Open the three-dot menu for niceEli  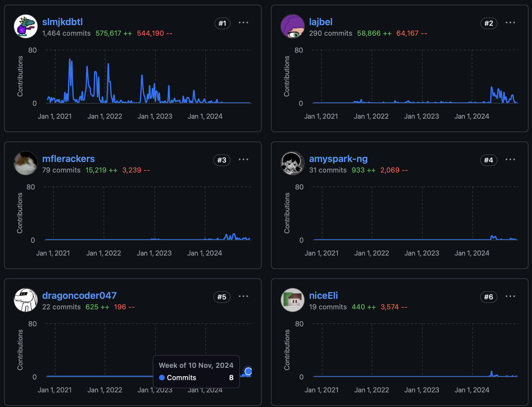point(510,296)
